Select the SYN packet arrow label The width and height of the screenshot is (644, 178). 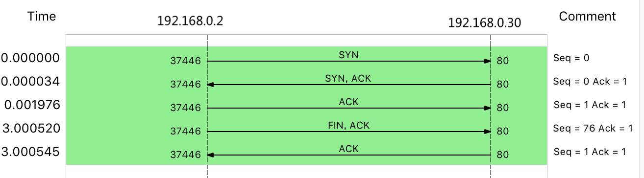[x=348, y=55]
